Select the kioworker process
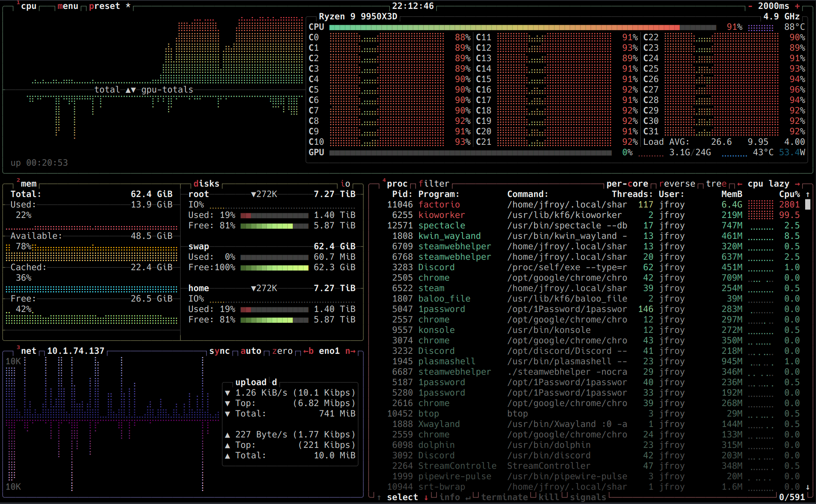The height and width of the screenshot is (504, 816). pyautogui.click(x=588, y=215)
